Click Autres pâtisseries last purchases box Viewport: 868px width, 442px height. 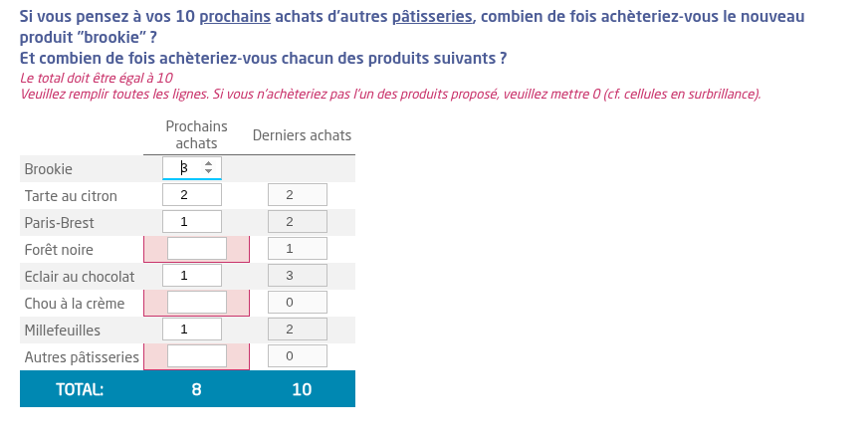tap(298, 356)
